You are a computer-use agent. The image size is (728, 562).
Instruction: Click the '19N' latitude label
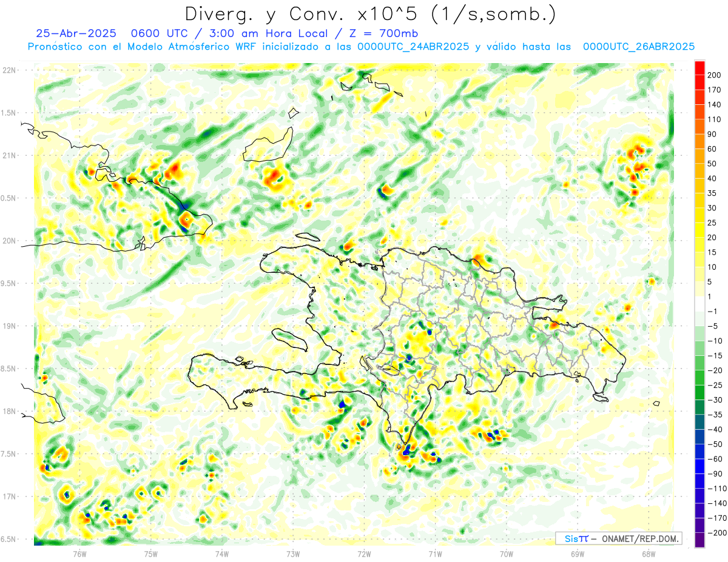pyautogui.click(x=8, y=326)
